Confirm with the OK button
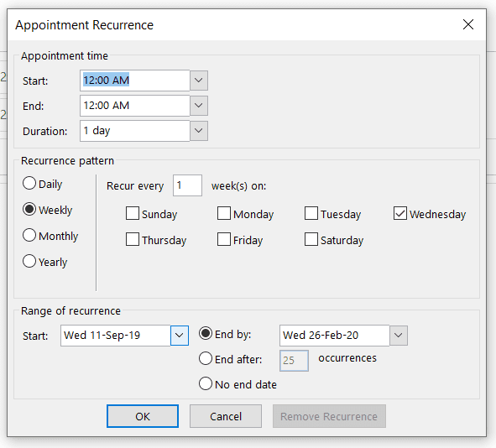 coord(143,416)
